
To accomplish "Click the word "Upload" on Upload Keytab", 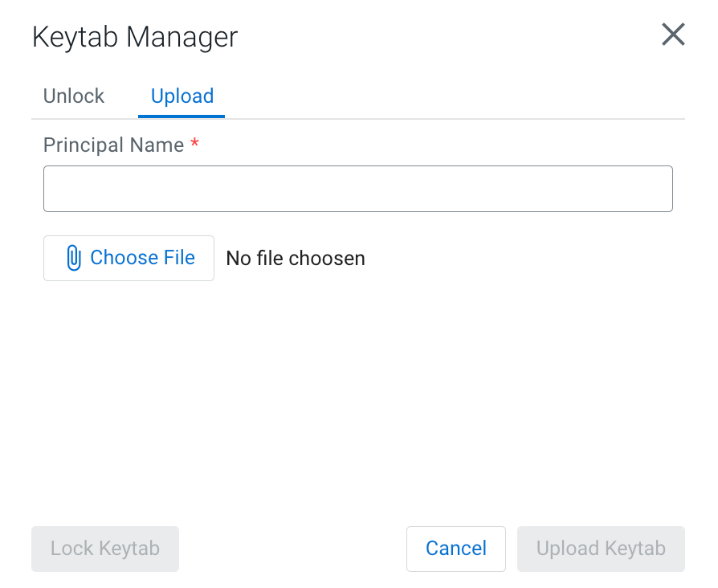I will coord(567,549).
